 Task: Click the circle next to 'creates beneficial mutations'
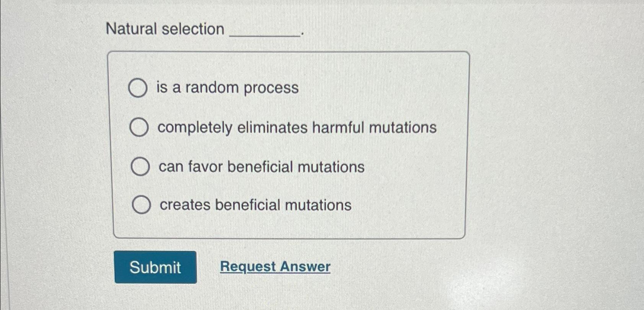(142, 205)
